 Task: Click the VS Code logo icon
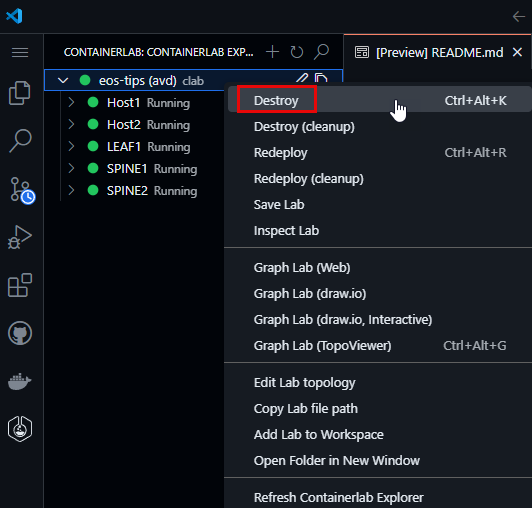(14, 16)
